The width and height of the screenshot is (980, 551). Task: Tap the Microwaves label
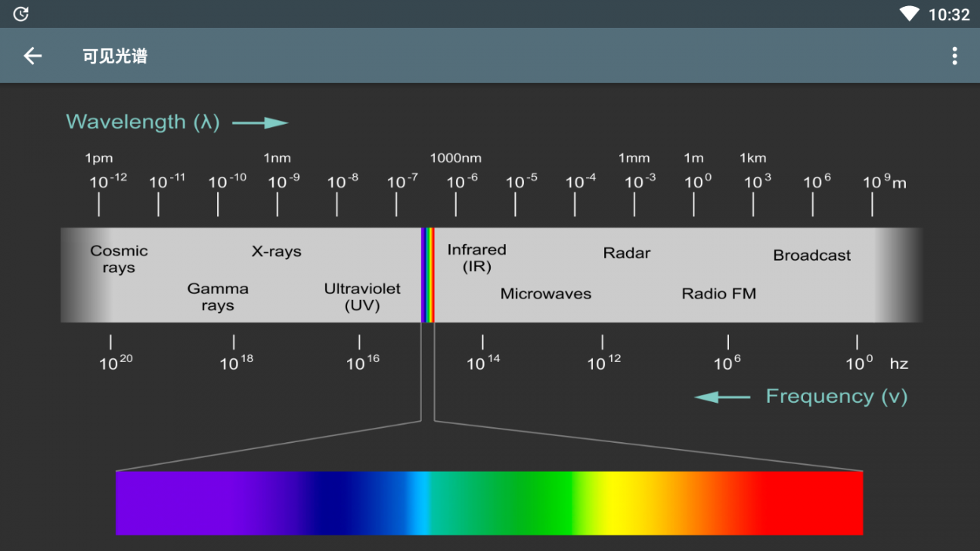click(x=545, y=294)
